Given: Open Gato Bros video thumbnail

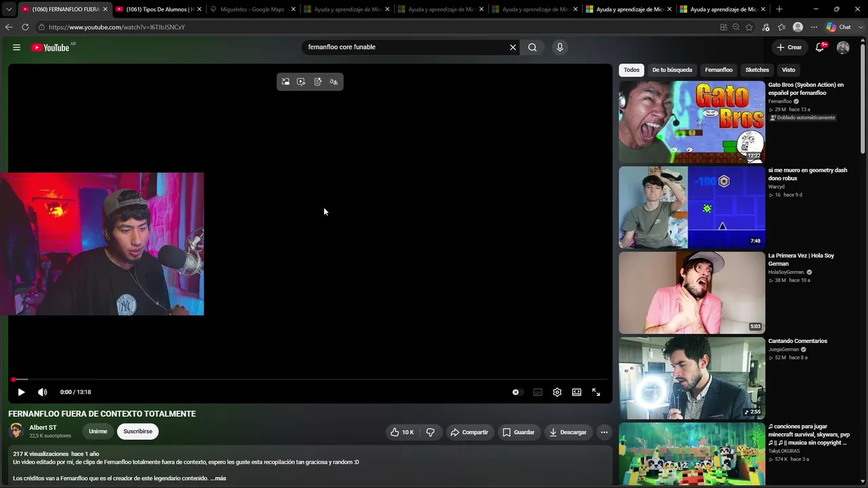Looking at the screenshot, I should point(692,122).
